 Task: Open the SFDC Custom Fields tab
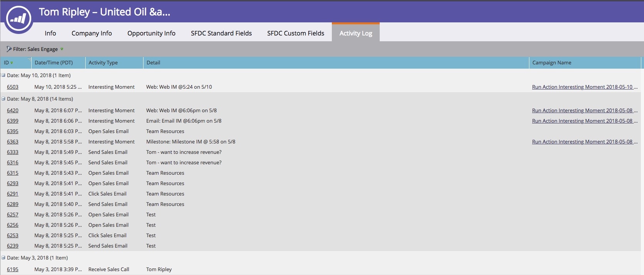(296, 33)
